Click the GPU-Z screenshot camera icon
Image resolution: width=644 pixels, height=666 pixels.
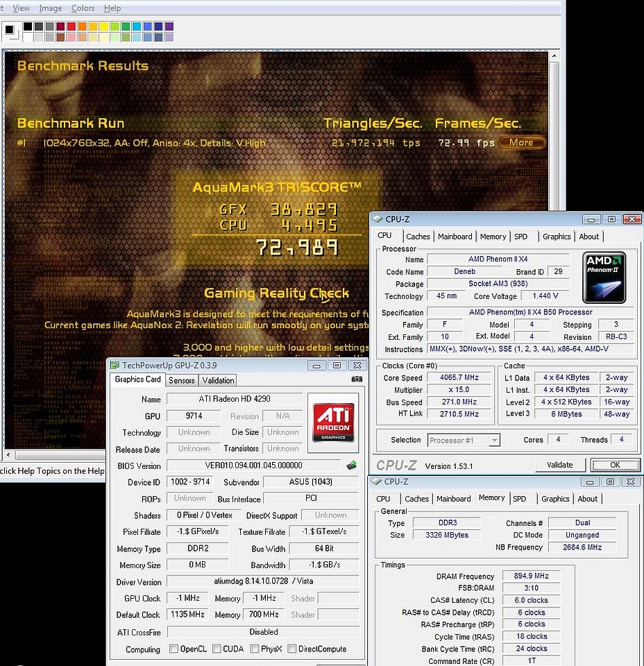tap(357, 379)
